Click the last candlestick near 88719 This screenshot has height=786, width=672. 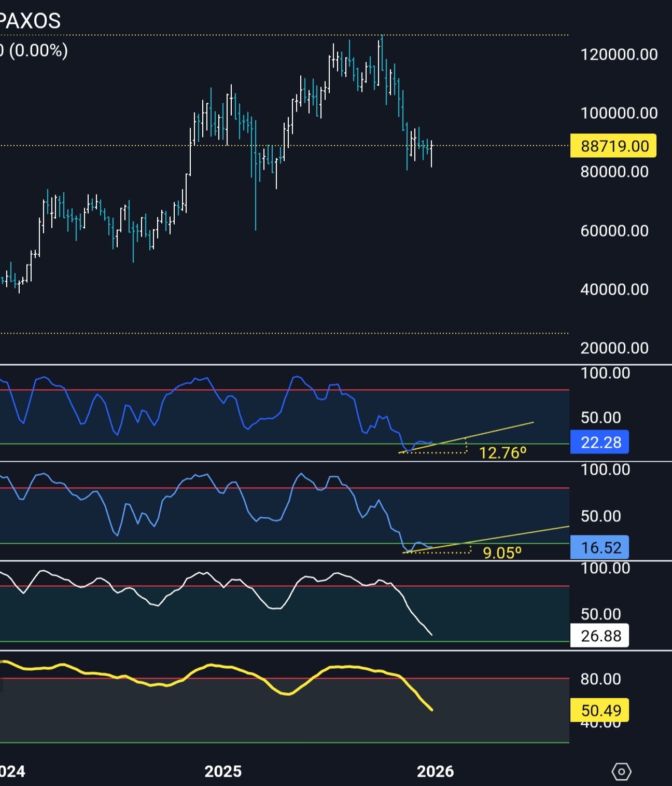pyautogui.click(x=431, y=154)
